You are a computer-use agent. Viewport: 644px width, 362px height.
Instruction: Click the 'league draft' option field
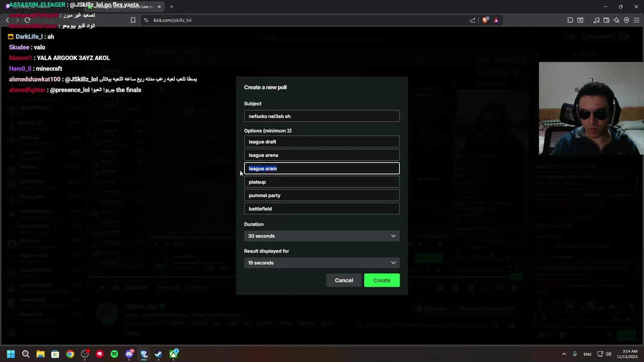pyautogui.click(x=322, y=142)
